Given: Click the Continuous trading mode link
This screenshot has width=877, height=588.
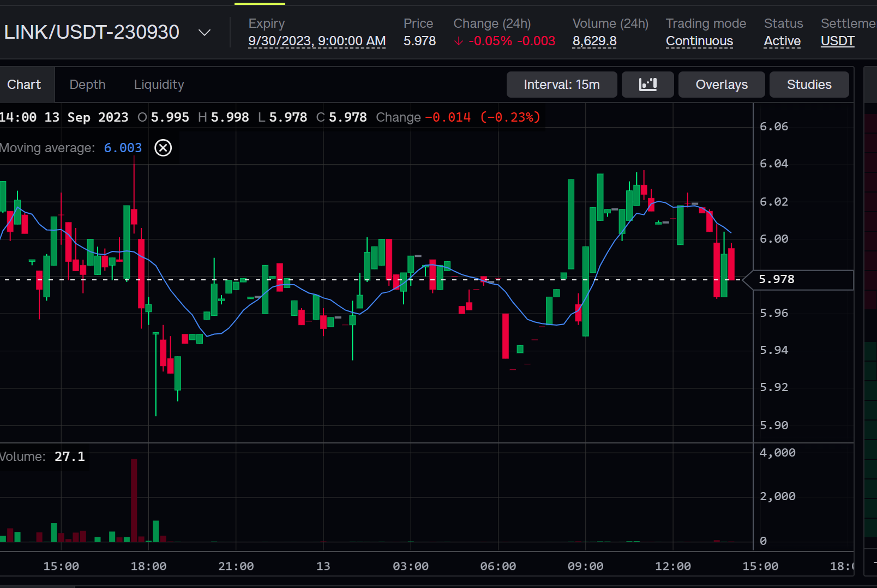Looking at the screenshot, I should click(x=699, y=41).
